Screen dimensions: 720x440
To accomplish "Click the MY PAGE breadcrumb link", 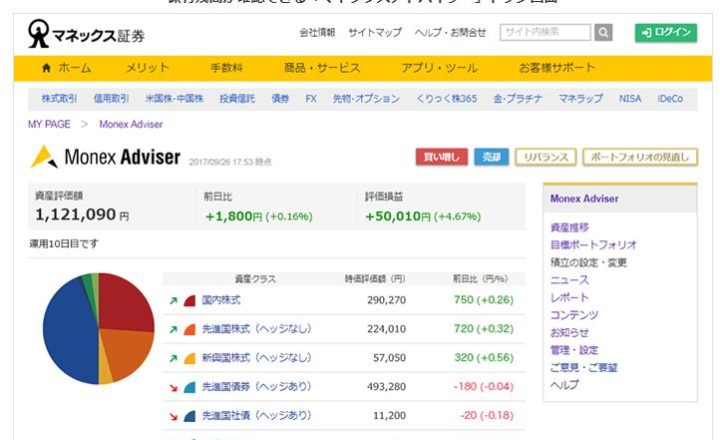I will click(x=50, y=124).
